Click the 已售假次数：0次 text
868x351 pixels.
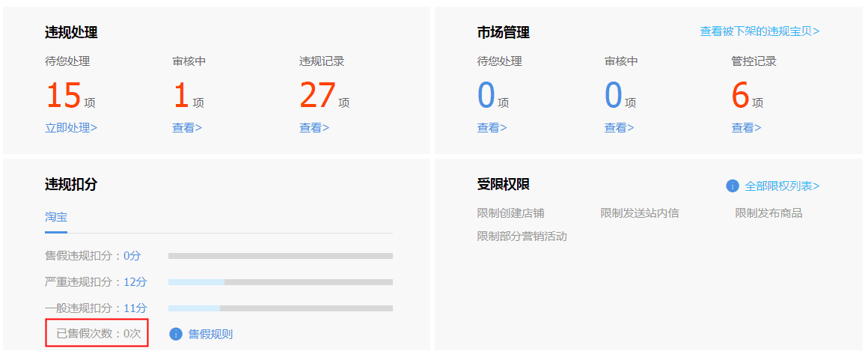[99, 333]
